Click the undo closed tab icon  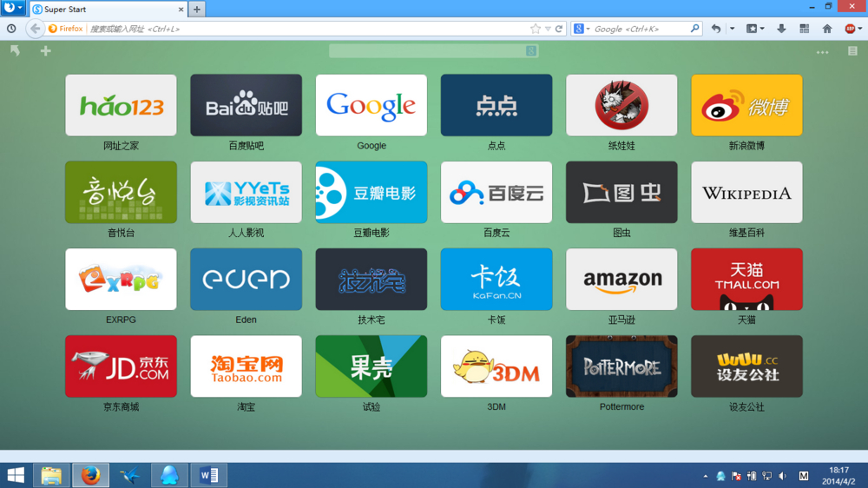click(x=716, y=29)
